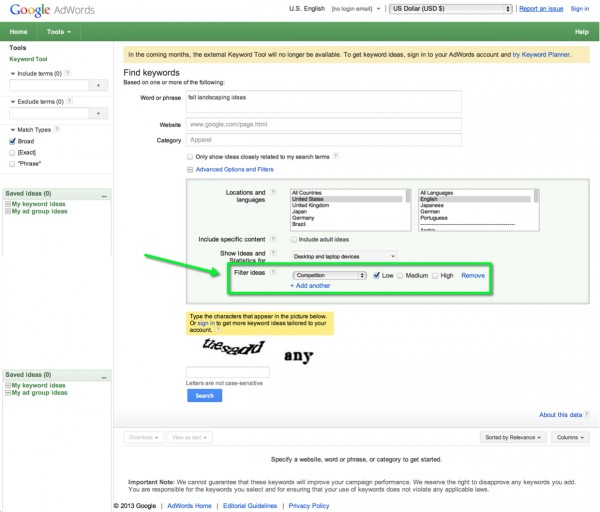The image size is (600, 512).
Task: Open help icon beside Show Ideas and Statistics
Action: click(x=273, y=253)
